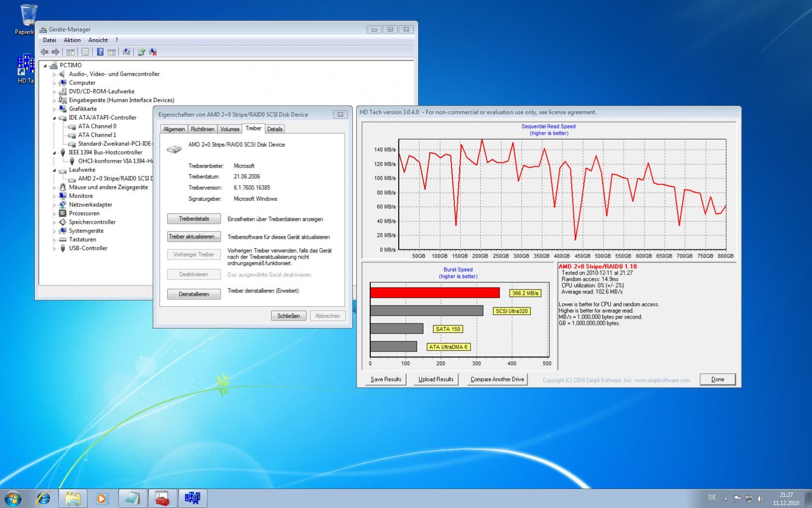Viewport: 812px width, 508px height.
Task: Expand the Computer tree node
Action: 54,83
